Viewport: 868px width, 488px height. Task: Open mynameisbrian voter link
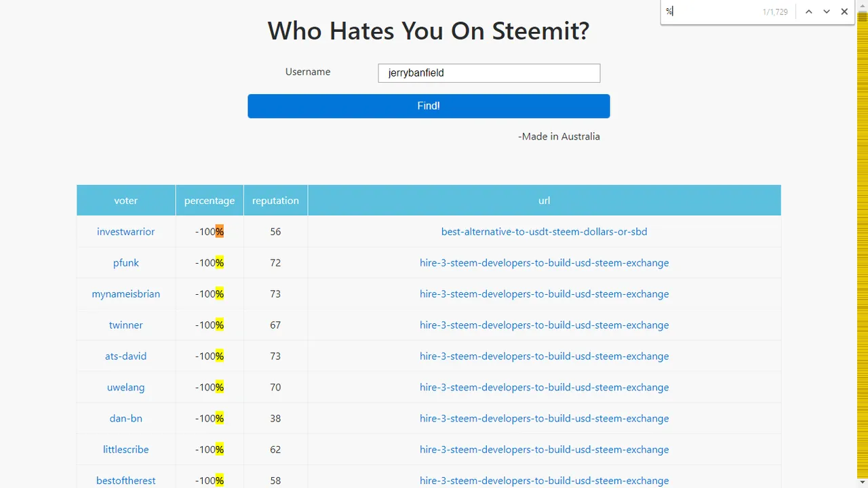[x=126, y=294]
